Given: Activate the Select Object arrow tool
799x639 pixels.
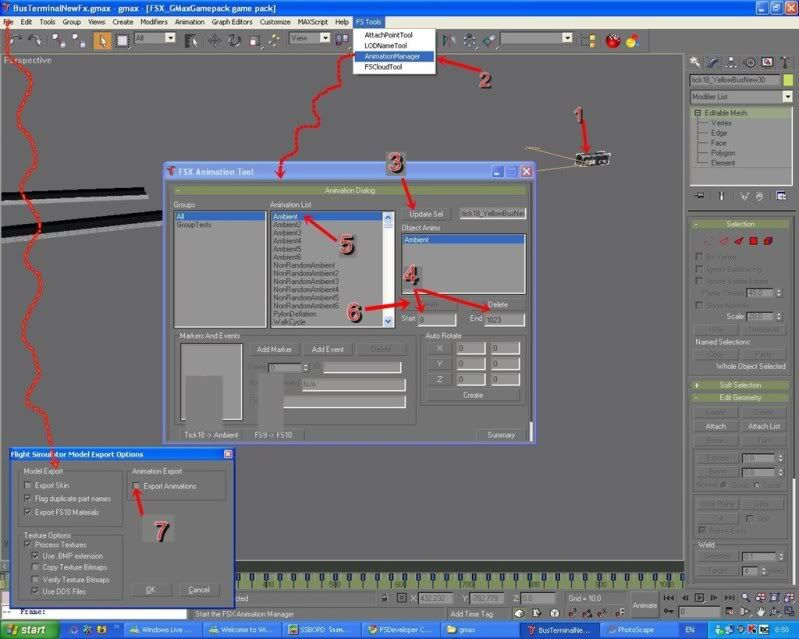Looking at the screenshot, I should 102,40.
